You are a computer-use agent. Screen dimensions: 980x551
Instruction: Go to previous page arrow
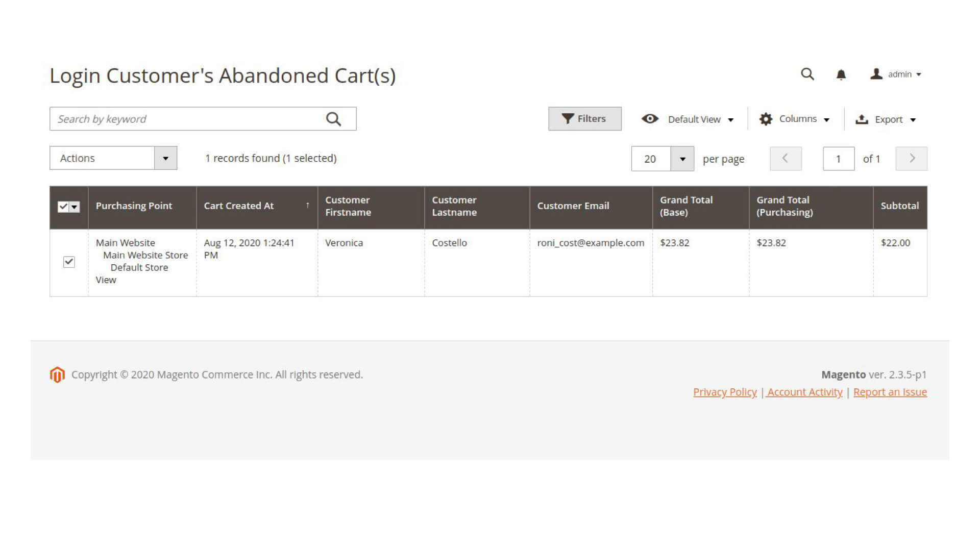pos(786,158)
